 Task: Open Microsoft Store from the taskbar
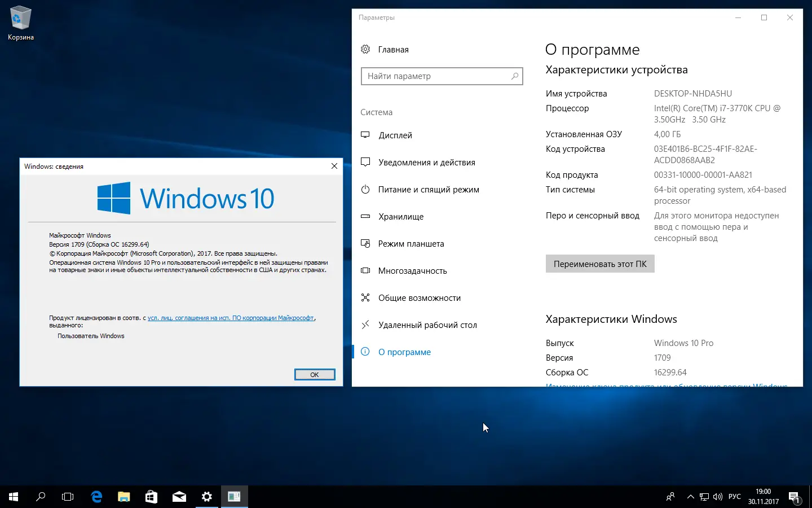tap(151, 497)
